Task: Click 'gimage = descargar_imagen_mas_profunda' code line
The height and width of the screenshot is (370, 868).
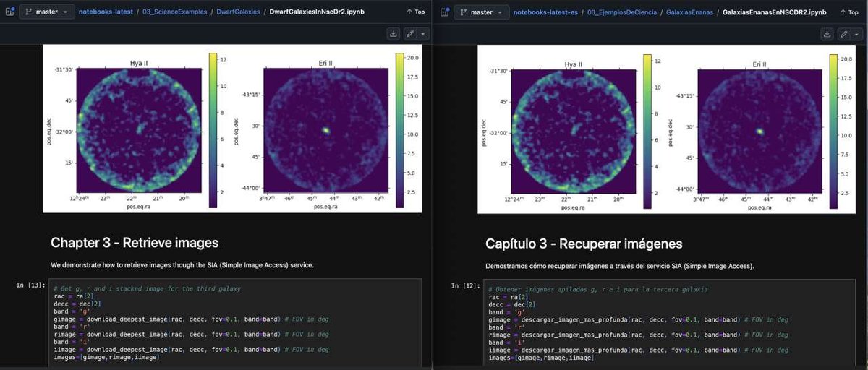Action: [639, 319]
